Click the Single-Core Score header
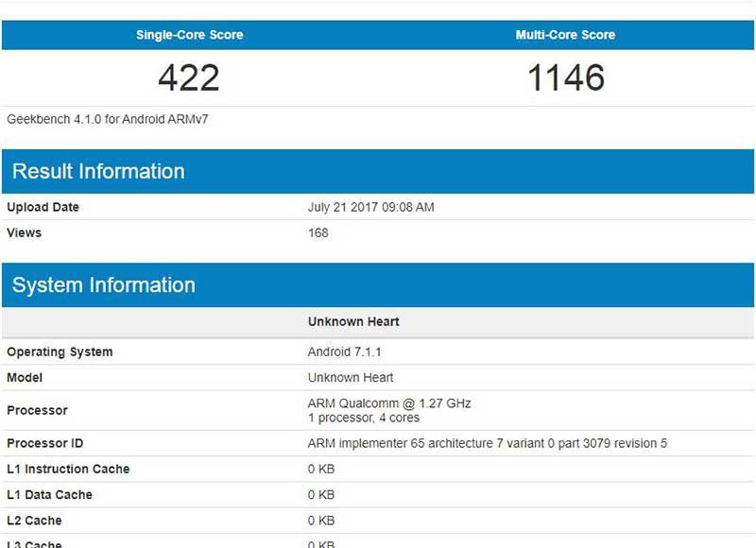Screen dimensions: 756x548 tap(189, 35)
